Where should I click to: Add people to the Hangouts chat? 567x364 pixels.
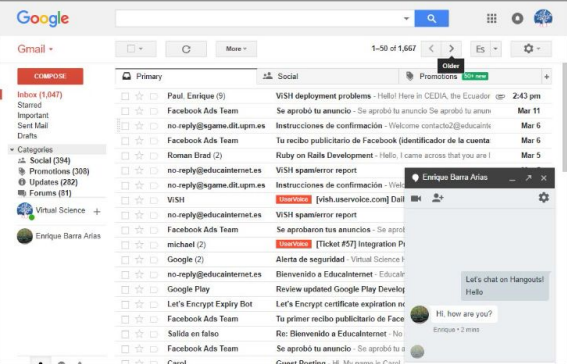438,198
